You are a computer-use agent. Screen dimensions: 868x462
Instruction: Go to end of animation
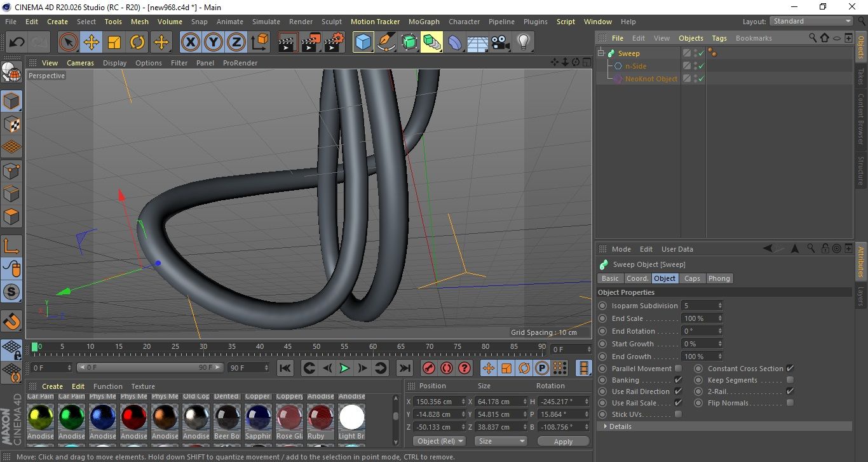[x=404, y=368]
